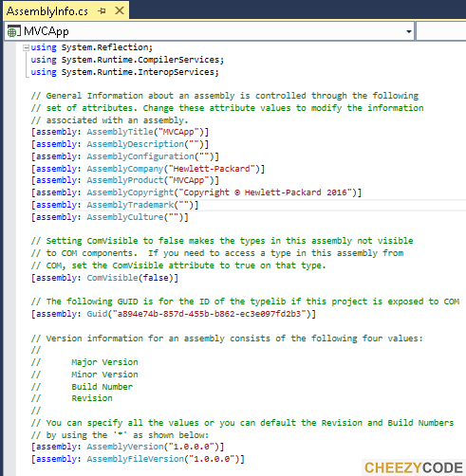This screenshot has height=476, width=466.
Task: Close the AssemblyInfo.cs tab
Action: (120, 10)
